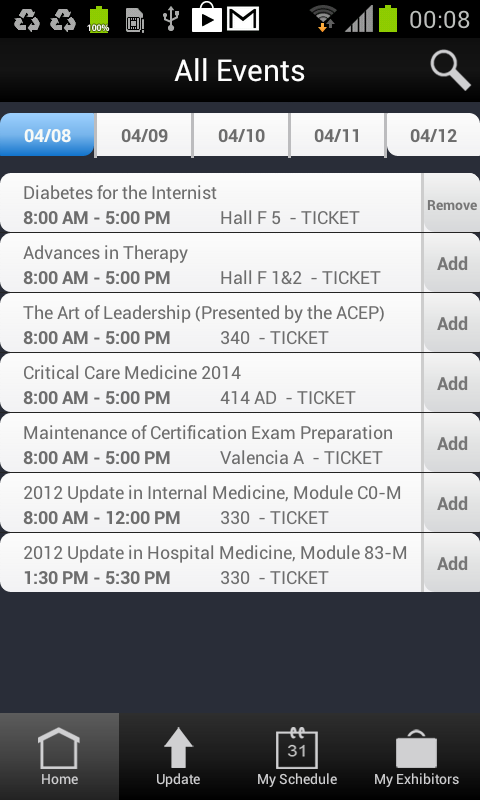Show events for 04/11
This screenshot has width=480, height=800.
click(x=337, y=135)
